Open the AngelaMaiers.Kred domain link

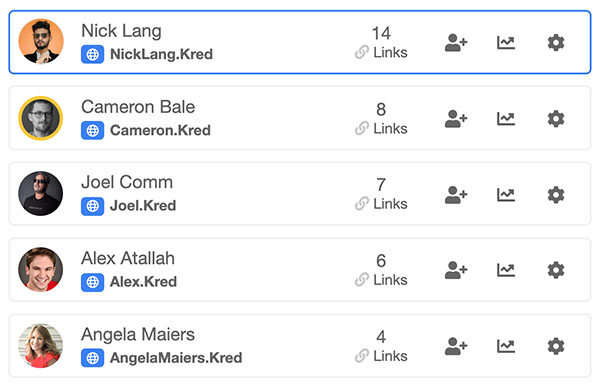click(176, 358)
